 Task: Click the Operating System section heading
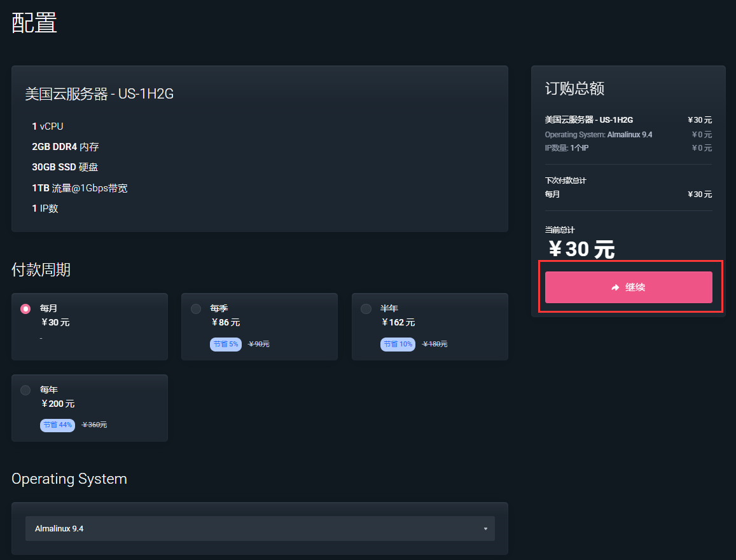click(x=69, y=479)
